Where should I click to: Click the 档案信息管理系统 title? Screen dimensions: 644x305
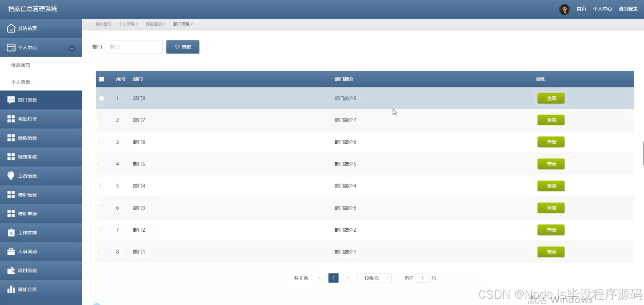point(33,9)
